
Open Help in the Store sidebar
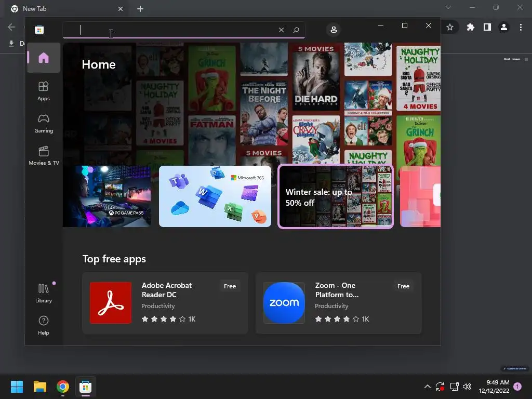coord(44,326)
